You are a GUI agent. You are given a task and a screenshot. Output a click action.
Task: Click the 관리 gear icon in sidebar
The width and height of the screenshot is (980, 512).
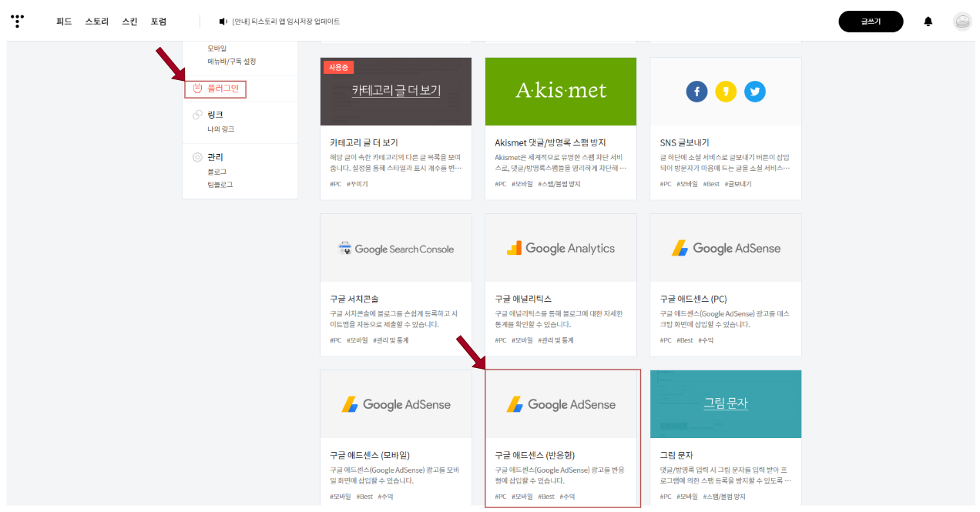[197, 157]
